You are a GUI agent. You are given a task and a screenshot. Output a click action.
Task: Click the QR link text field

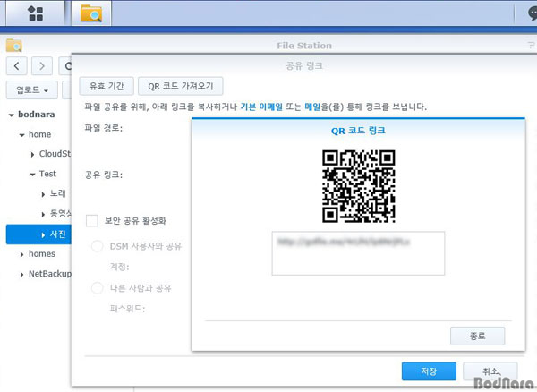[358, 253]
